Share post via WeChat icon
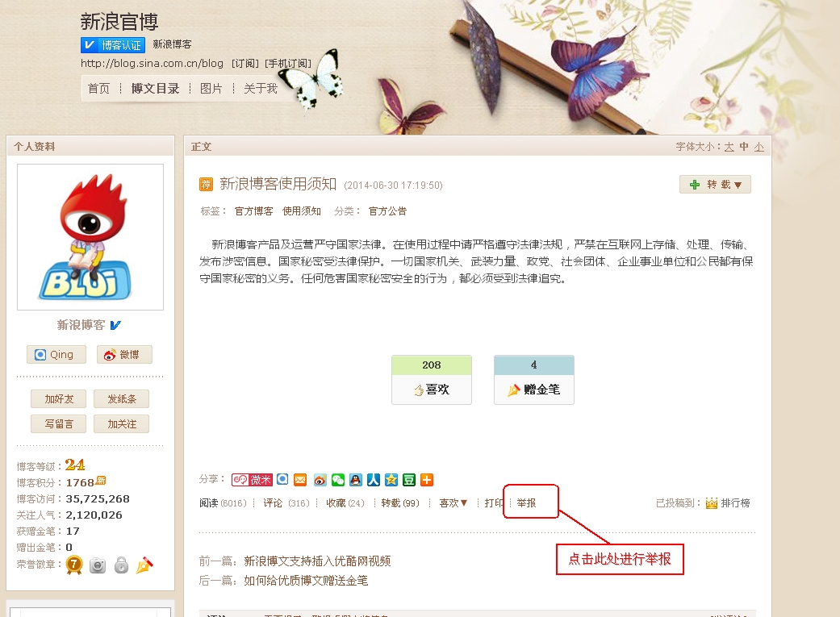The height and width of the screenshot is (617, 840). point(338,480)
